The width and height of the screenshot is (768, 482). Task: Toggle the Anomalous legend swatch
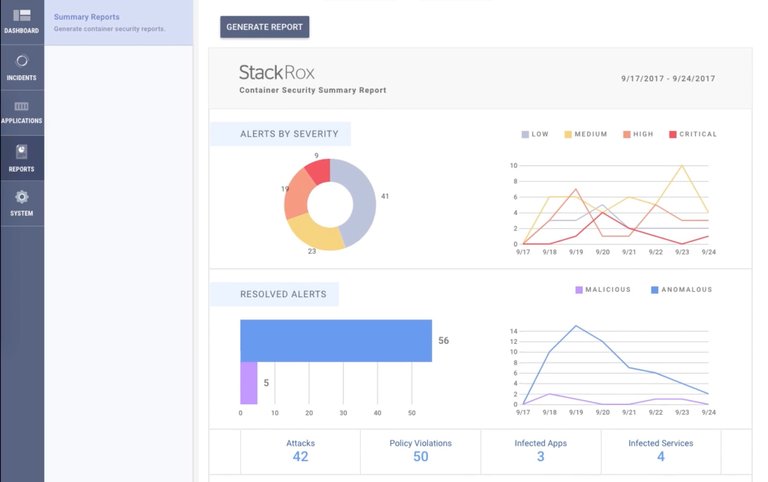point(654,290)
